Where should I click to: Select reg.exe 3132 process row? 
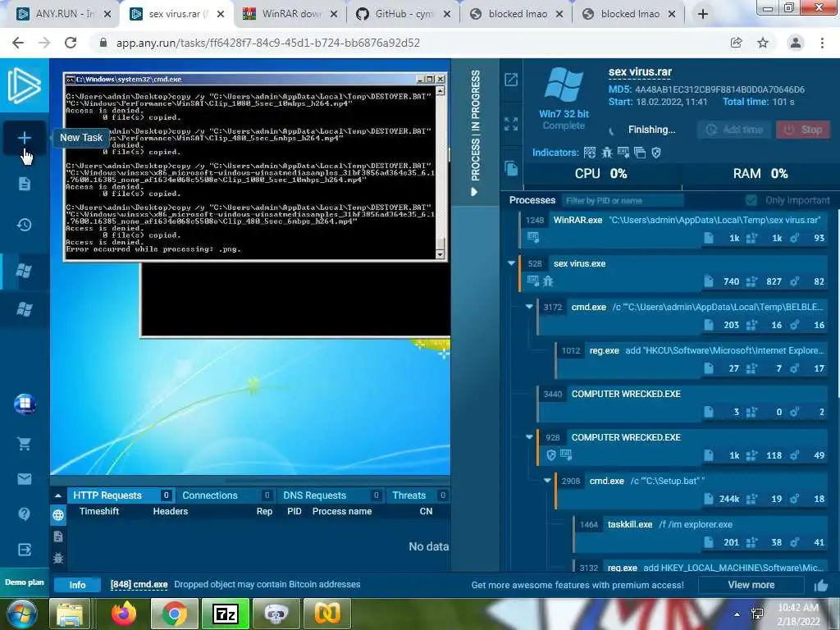tap(701, 568)
